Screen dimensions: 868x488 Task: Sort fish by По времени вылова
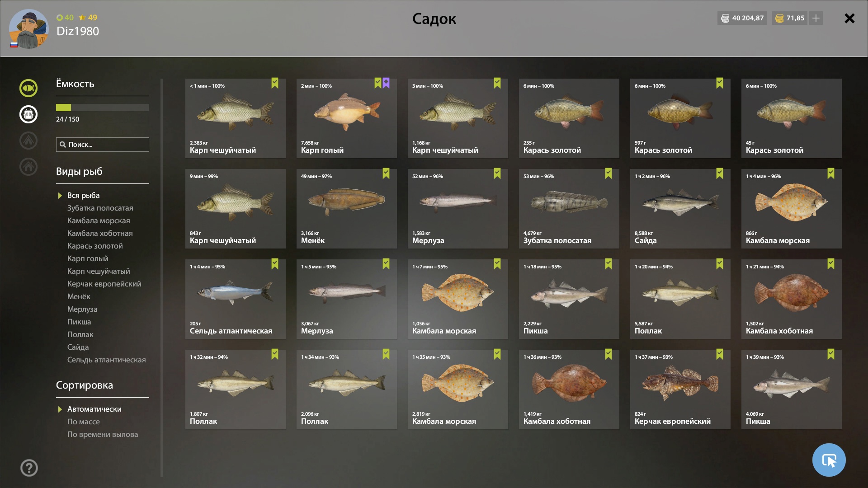pyautogui.click(x=103, y=434)
